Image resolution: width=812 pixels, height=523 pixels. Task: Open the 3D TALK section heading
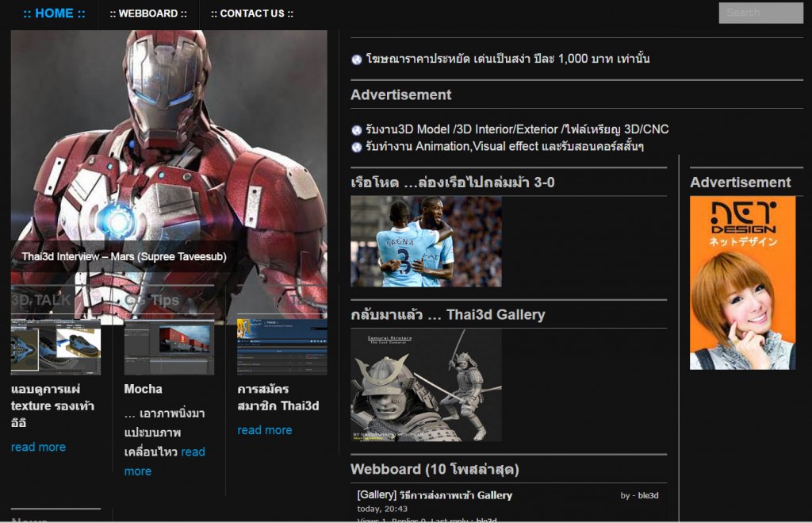41,300
